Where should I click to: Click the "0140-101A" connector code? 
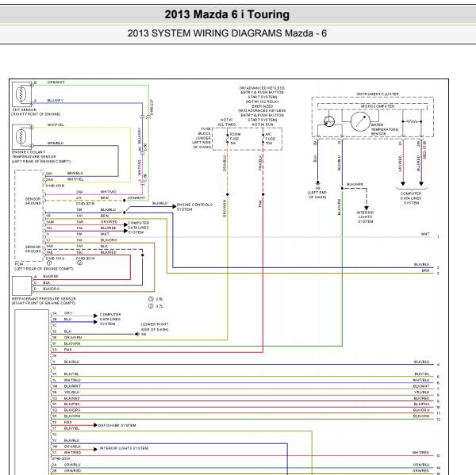click(55, 259)
